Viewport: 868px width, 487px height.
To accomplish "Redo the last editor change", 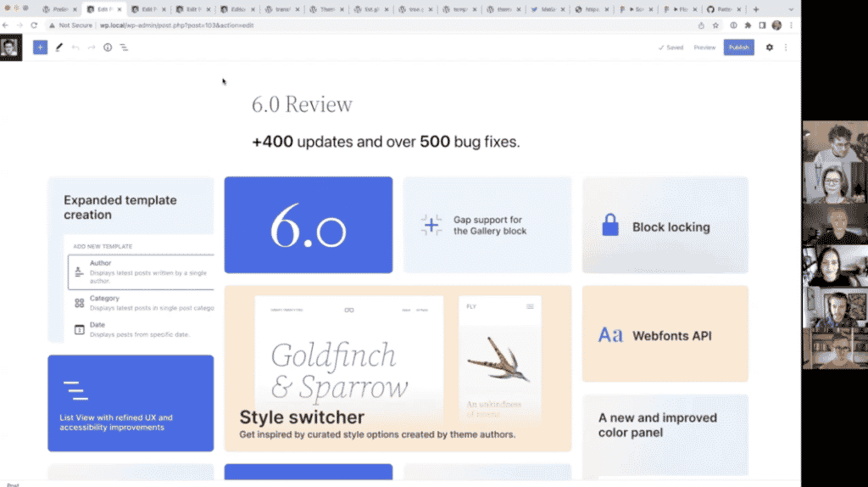I will pos(92,48).
